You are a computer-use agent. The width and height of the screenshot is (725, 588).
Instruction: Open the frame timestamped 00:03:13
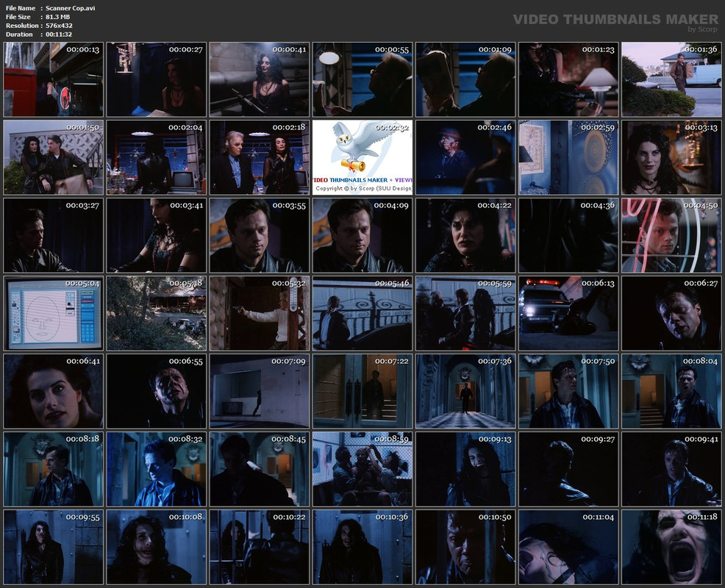(671, 157)
